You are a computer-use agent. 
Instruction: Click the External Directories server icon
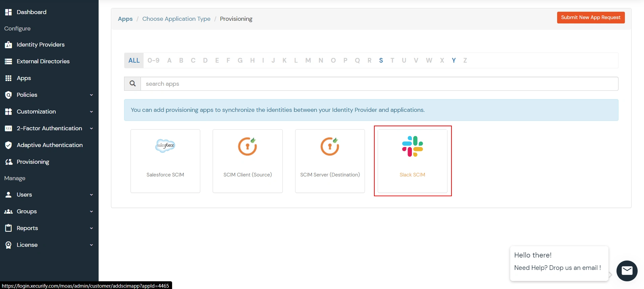(8, 61)
